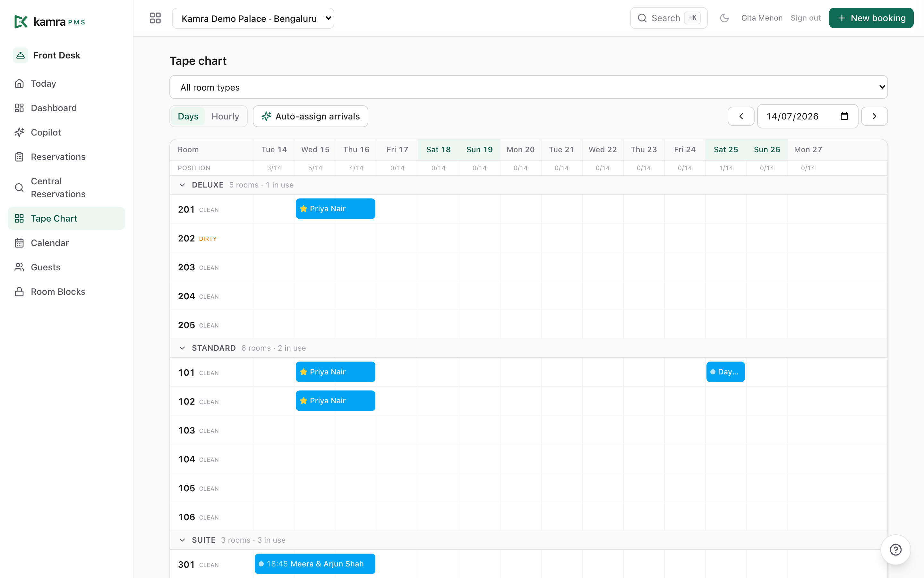This screenshot has width=924, height=578.
Task: Click the Kamra PMS logo
Action: (x=50, y=22)
